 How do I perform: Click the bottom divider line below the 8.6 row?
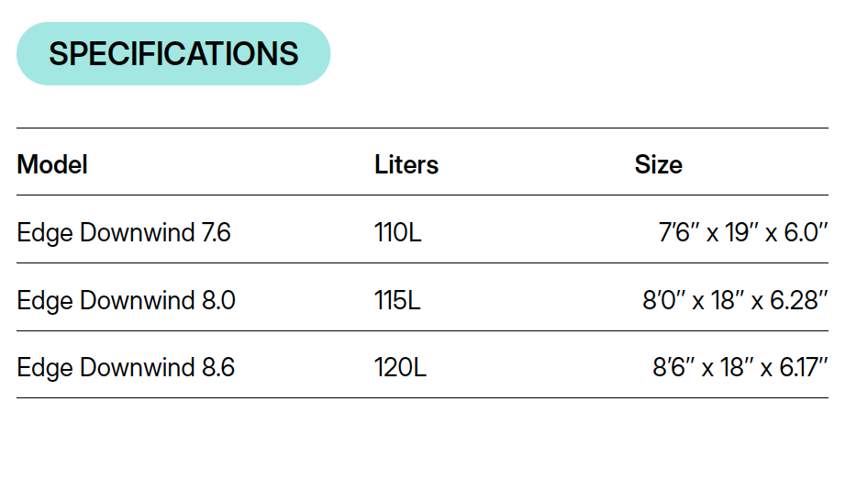(x=422, y=398)
